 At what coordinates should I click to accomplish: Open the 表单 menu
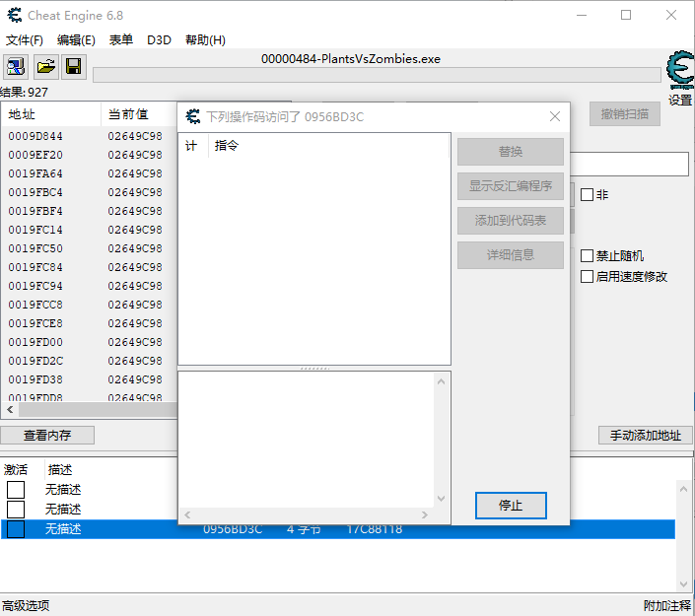121,40
